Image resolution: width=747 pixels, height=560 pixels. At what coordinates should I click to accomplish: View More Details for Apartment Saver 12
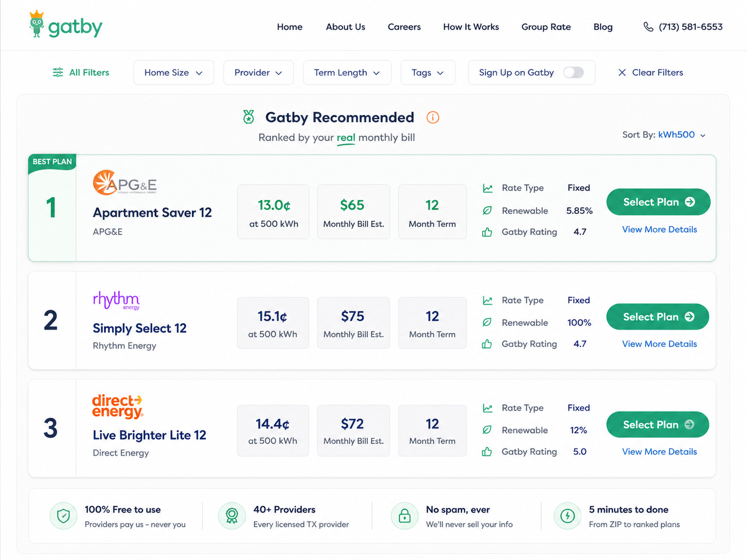coord(659,229)
